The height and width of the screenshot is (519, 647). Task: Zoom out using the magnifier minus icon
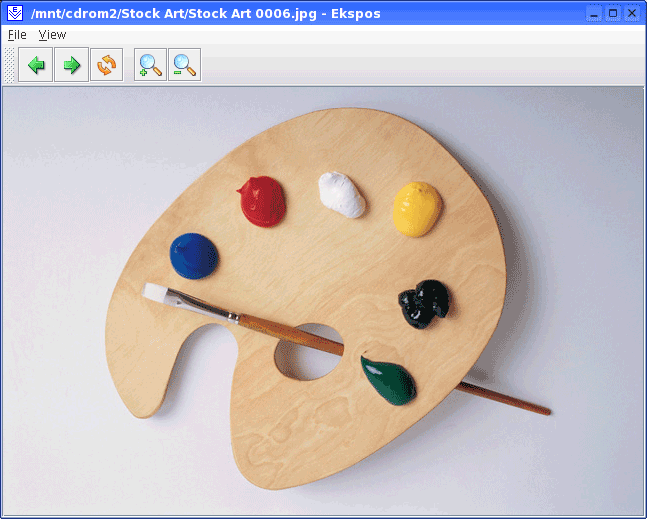tap(185, 66)
